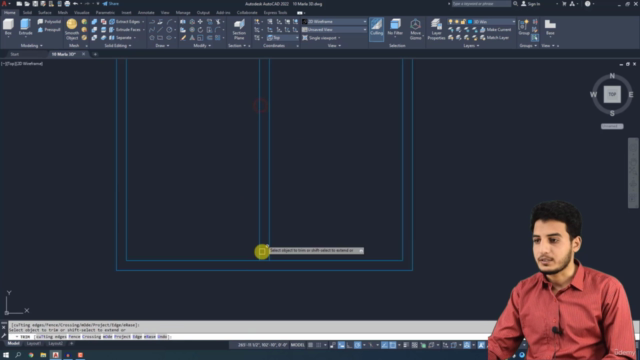640x360 pixels.
Task: Click the search magnifier icon in title bar
Action: [516, 4]
